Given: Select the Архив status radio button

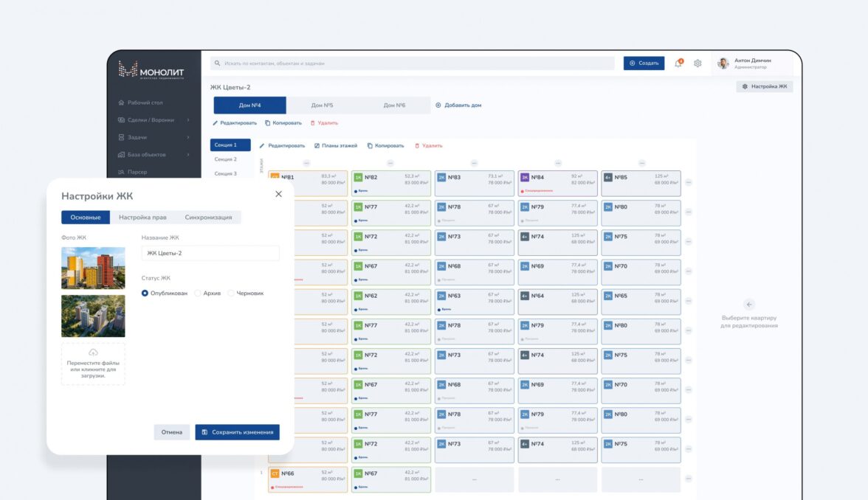Looking at the screenshot, I should click(x=198, y=294).
